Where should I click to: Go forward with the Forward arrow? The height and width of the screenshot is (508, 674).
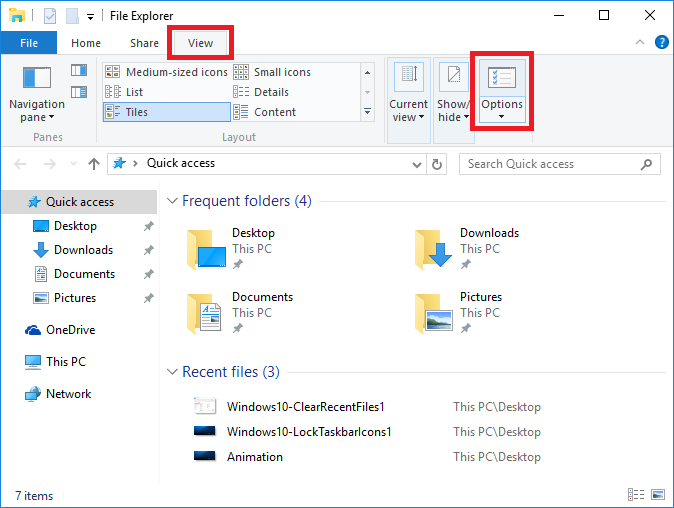[50, 164]
